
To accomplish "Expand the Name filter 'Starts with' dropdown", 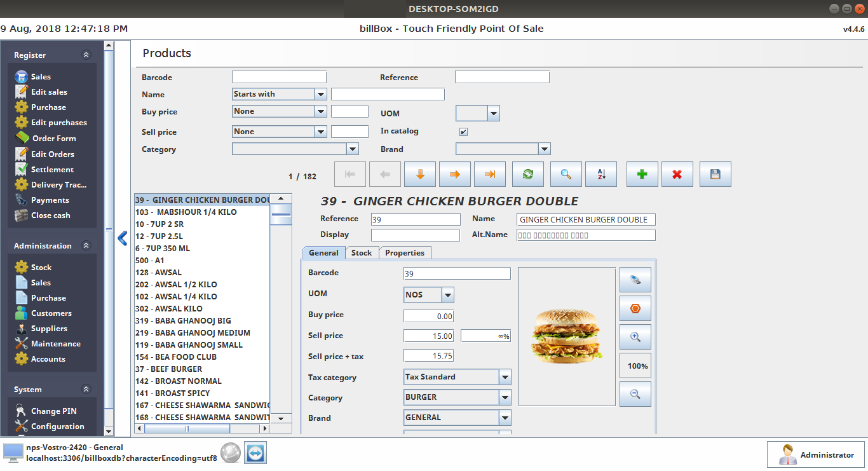I will click(x=320, y=94).
